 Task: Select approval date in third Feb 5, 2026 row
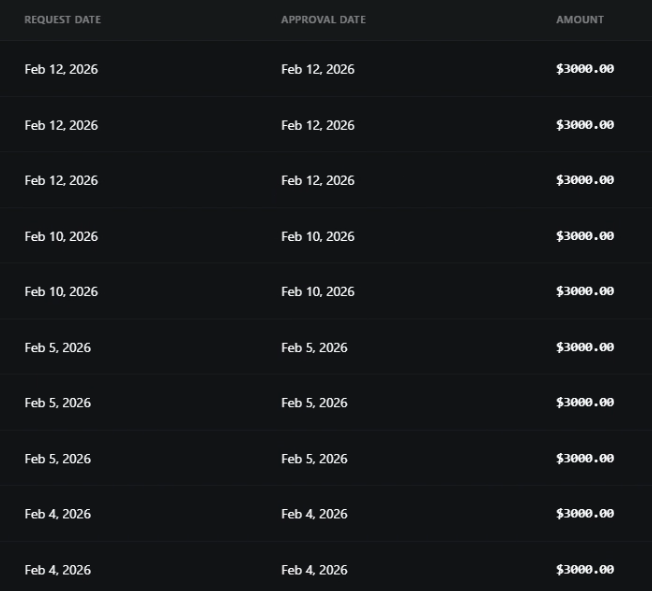pos(314,459)
